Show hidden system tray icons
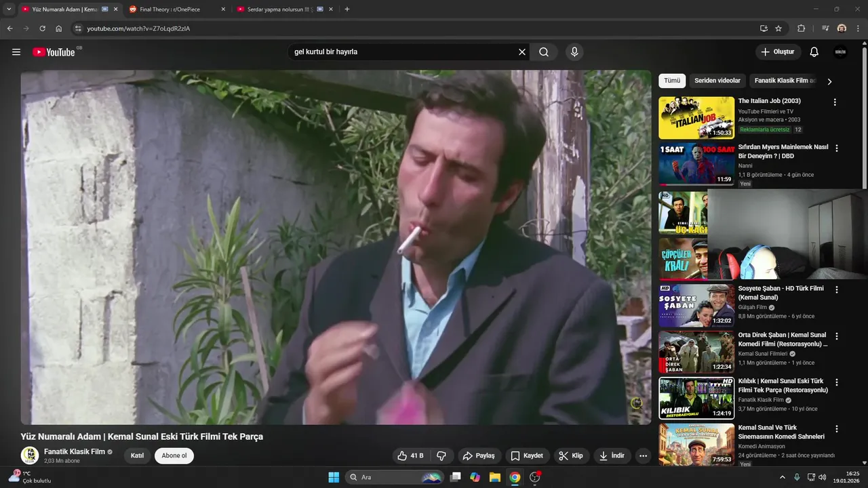 pyautogui.click(x=783, y=477)
